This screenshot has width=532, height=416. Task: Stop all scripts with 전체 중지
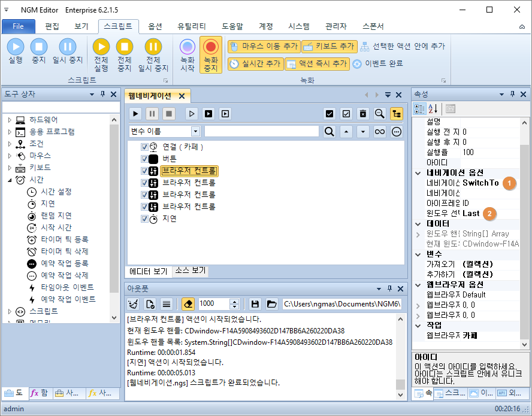[125, 55]
